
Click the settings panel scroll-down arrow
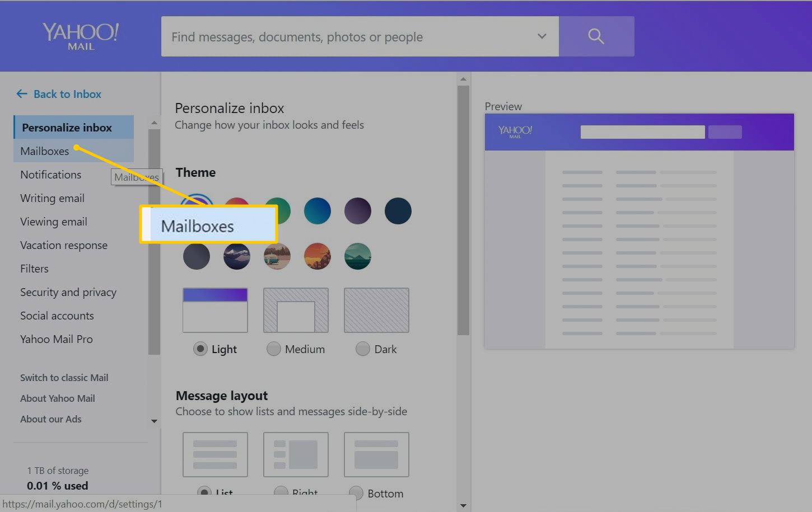point(463,505)
